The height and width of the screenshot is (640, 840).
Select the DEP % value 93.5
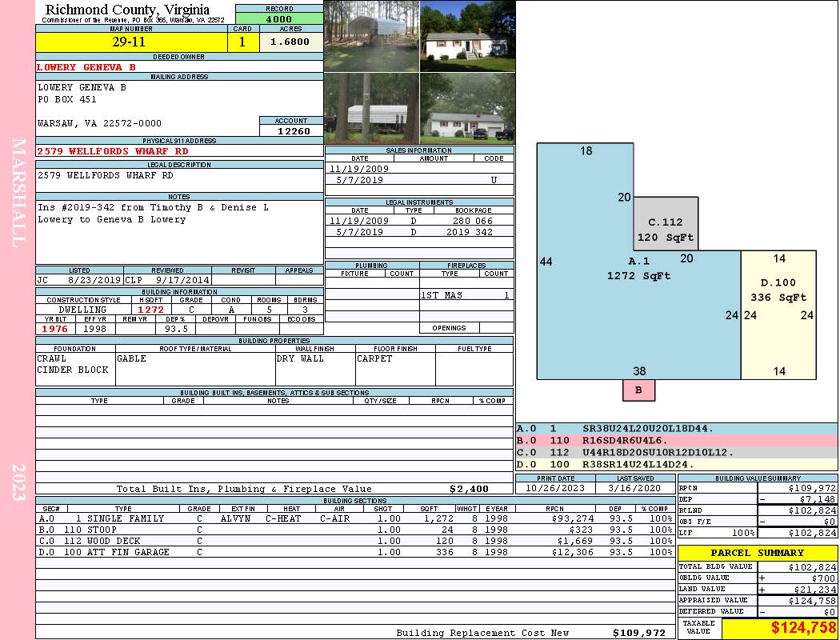pos(176,328)
